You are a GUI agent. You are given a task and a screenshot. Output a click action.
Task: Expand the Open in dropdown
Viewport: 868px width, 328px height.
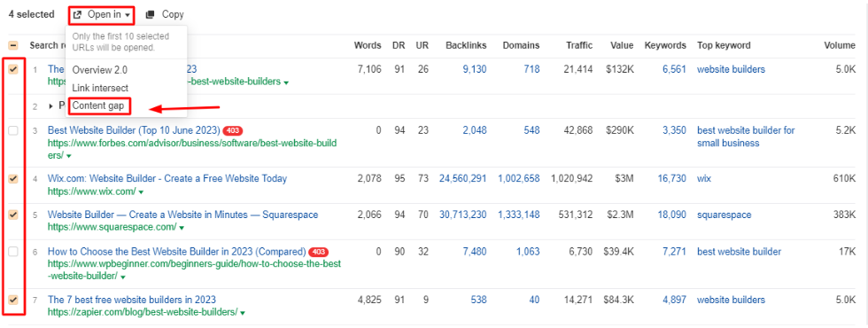pos(103,14)
